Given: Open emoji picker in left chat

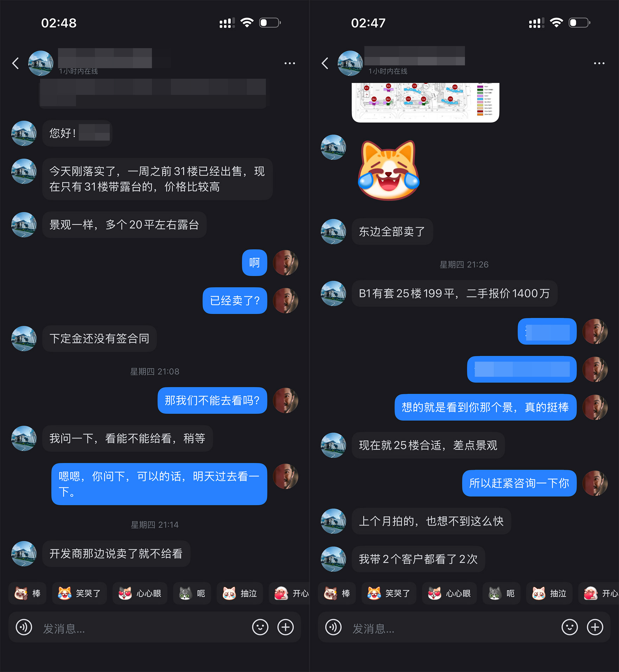Looking at the screenshot, I should (x=260, y=627).
